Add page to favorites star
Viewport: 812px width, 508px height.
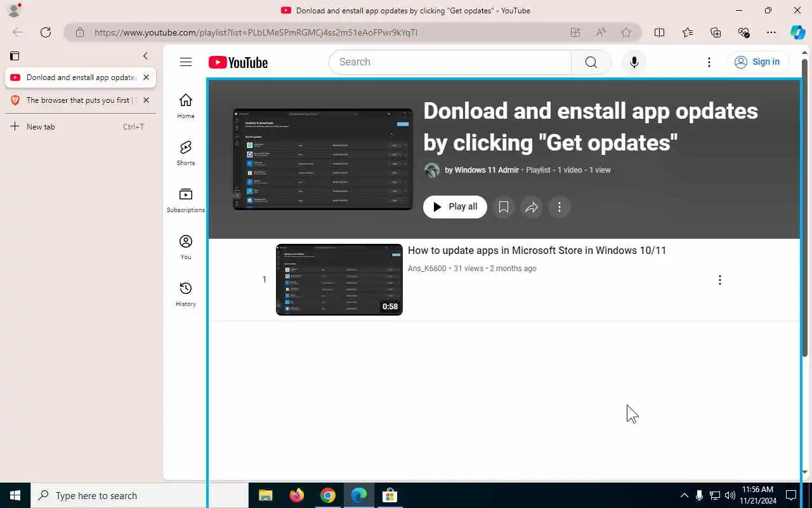[626, 32]
